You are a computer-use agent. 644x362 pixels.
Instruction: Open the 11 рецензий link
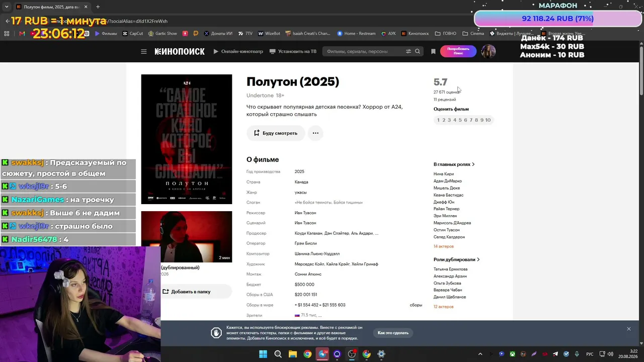click(x=445, y=100)
